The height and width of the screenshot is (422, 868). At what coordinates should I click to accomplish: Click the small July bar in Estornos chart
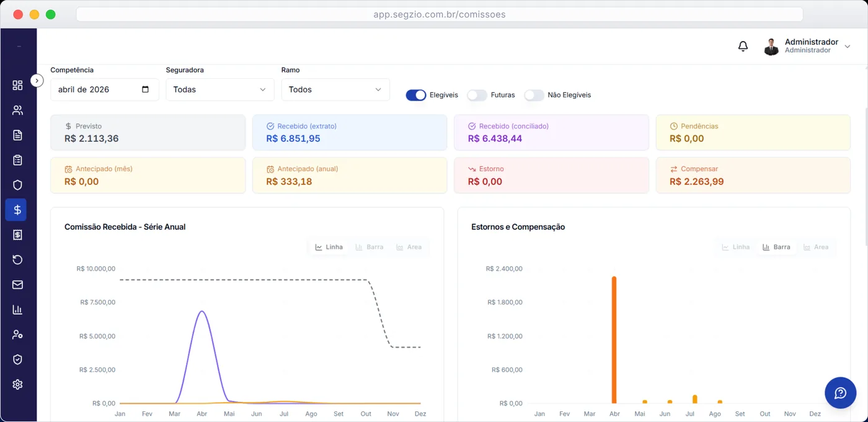click(695, 400)
